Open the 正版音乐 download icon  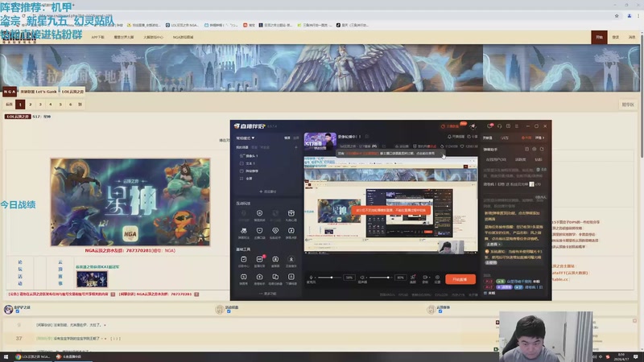pyautogui.click(x=291, y=259)
